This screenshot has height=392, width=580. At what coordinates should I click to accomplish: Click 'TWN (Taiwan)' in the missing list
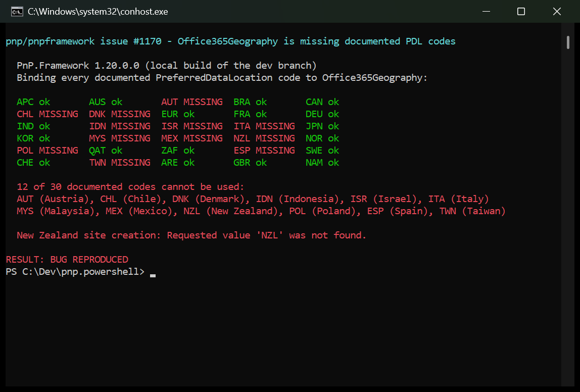[x=472, y=211]
